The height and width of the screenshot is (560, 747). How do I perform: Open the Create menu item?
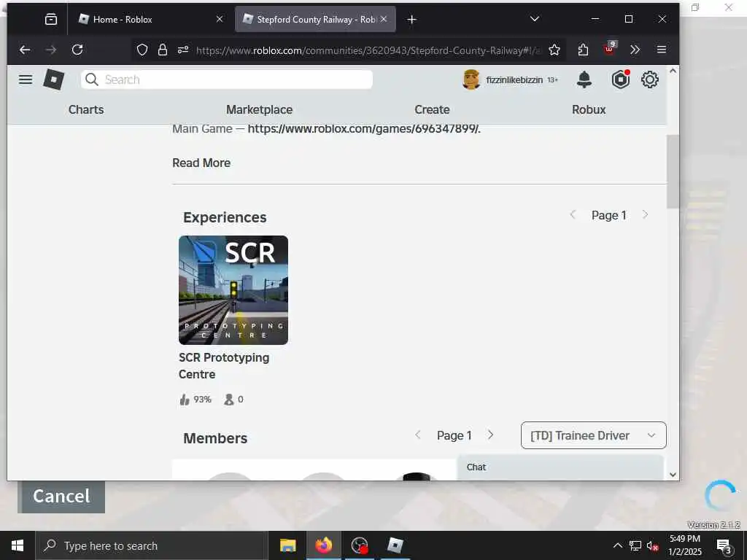tap(432, 109)
